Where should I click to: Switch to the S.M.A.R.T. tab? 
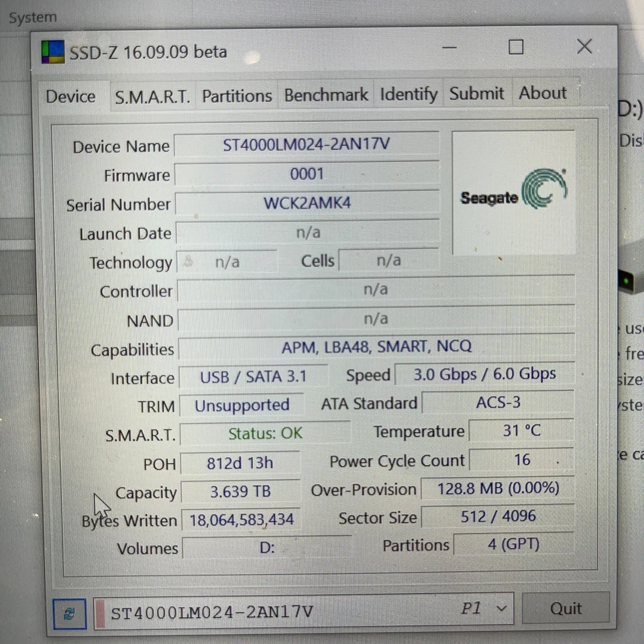[x=152, y=96]
